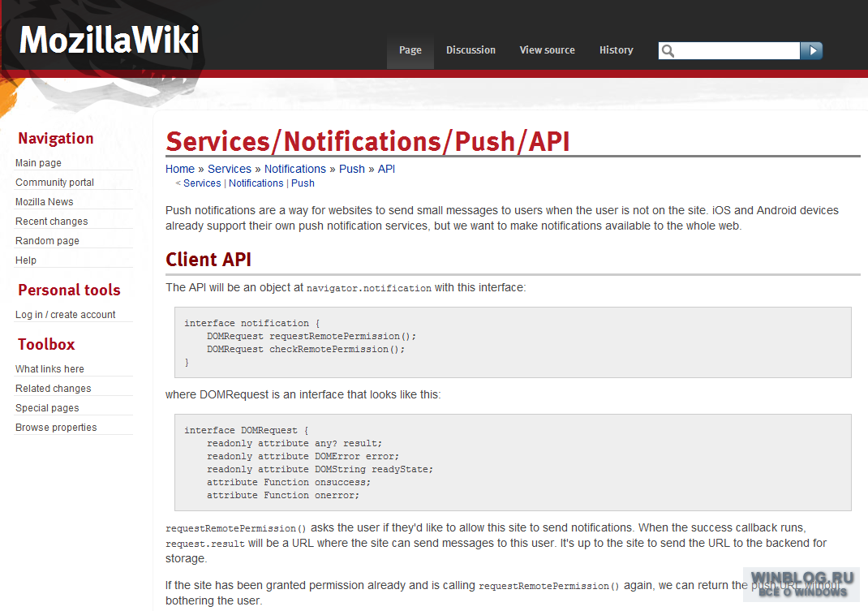Click the 'interface notification {' code line
This screenshot has height=611, width=868.
click(251, 323)
